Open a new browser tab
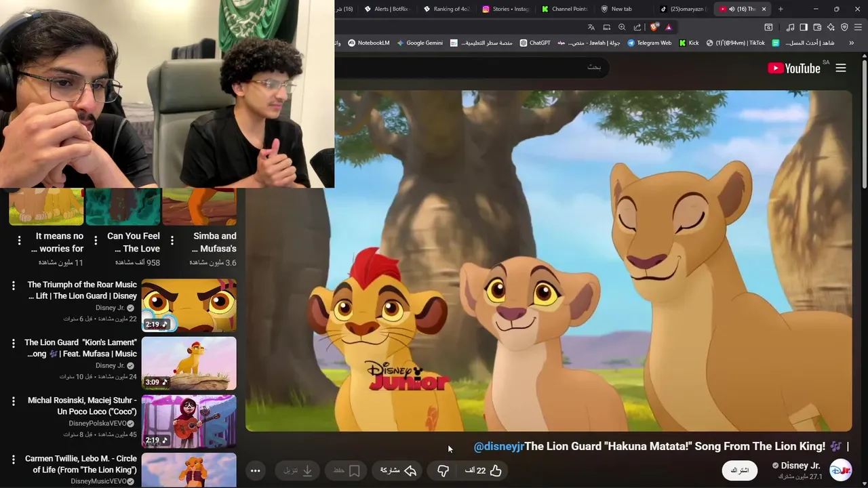Screen dimensions: 868x488 tap(781, 9)
